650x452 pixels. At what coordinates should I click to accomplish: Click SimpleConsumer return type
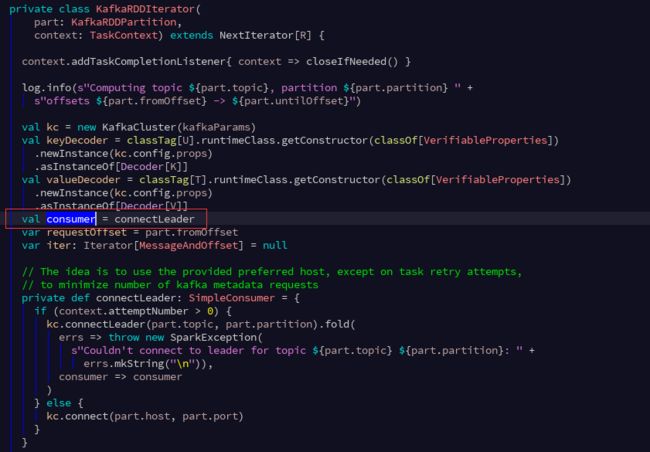point(231,298)
